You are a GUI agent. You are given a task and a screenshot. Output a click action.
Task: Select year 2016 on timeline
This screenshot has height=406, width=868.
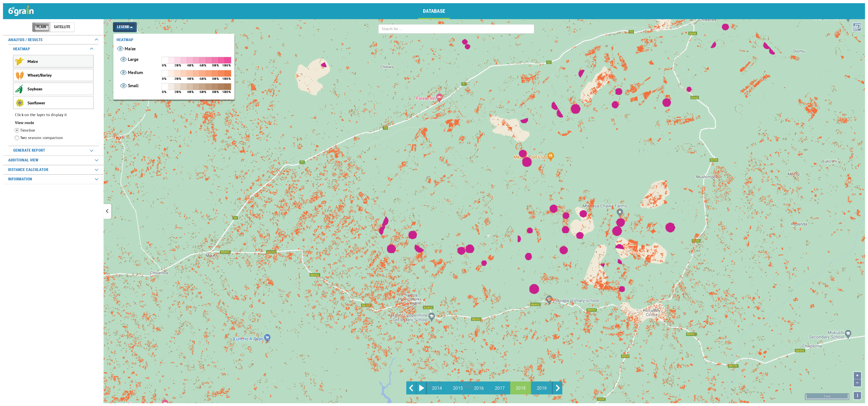[x=478, y=388]
